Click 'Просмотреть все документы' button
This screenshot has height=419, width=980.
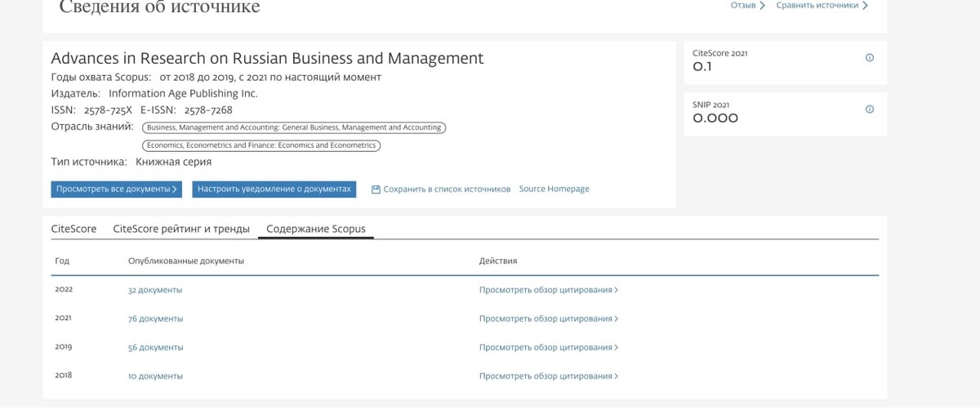pyautogui.click(x=117, y=189)
